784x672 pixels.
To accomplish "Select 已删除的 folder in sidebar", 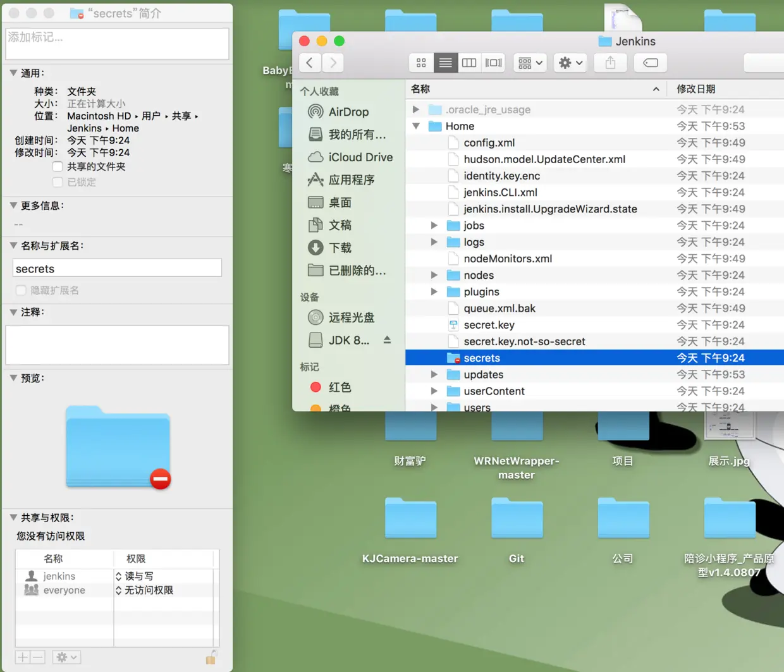I will pos(346,271).
